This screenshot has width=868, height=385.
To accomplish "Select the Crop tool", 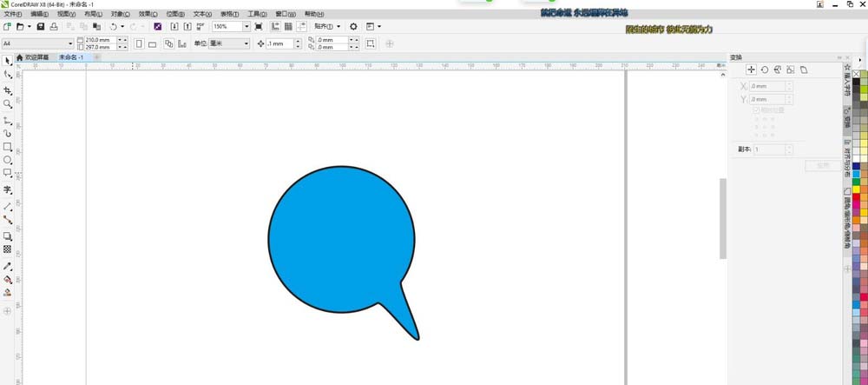I will pos(7,90).
